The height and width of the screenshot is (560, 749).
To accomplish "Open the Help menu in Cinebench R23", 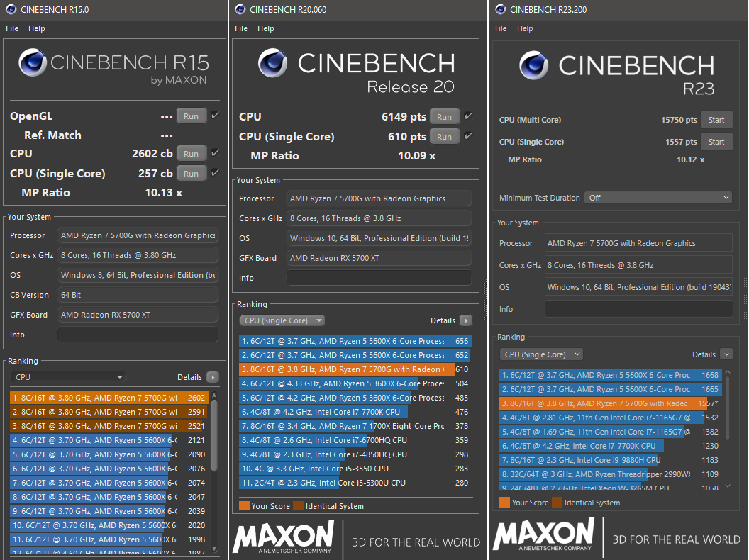I will [x=525, y=28].
